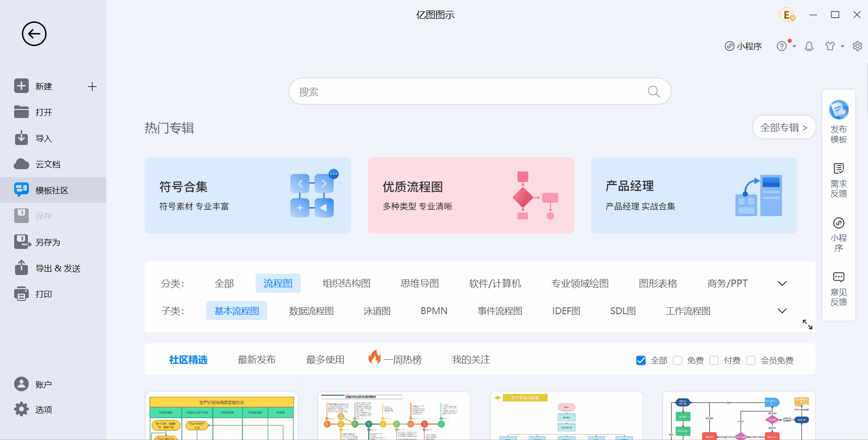Select the 全部 category
The height and width of the screenshot is (440, 868).
(x=224, y=284)
